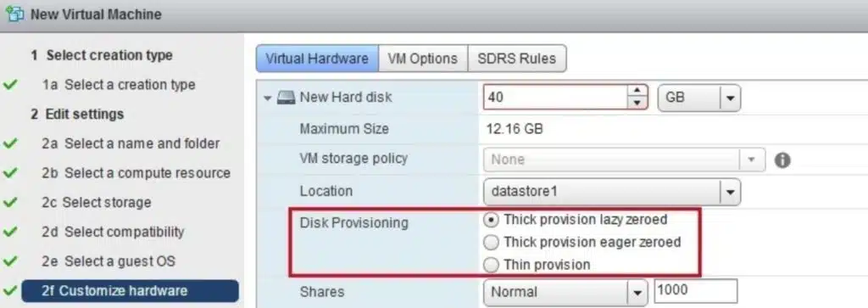Click the VM storage policy info icon

(782, 160)
